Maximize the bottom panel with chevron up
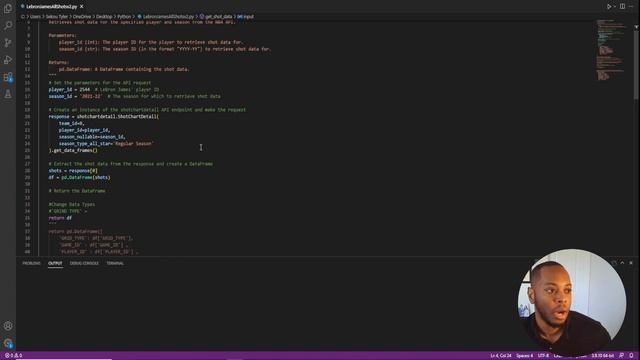The width and height of the screenshot is (640, 360). pos(622,263)
